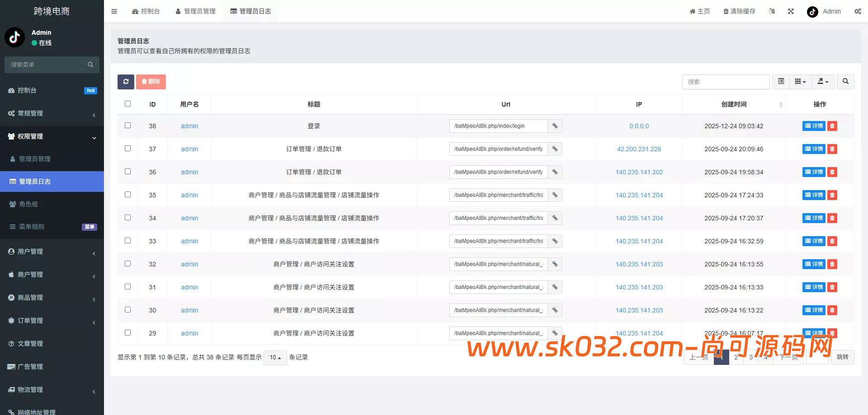Viewport: 868px width, 415px height.
Task: Check the checkbox beside record 30
Action: pyautogui.click(x=128, y=309)
